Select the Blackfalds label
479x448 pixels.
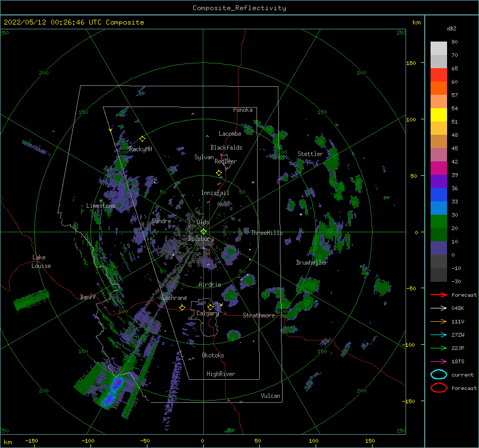click(226, 148)
